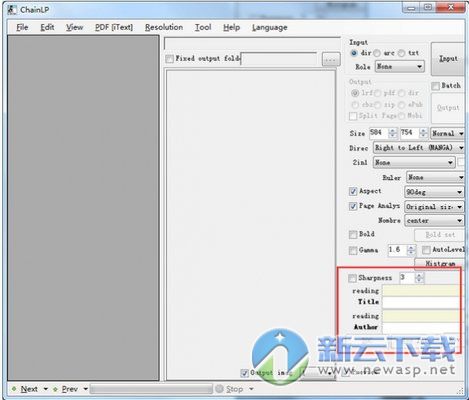The height and width of the screenshot is (400, 469).
Task: Open the dropdown arrow beside Prev
Action: click(85, 389)
